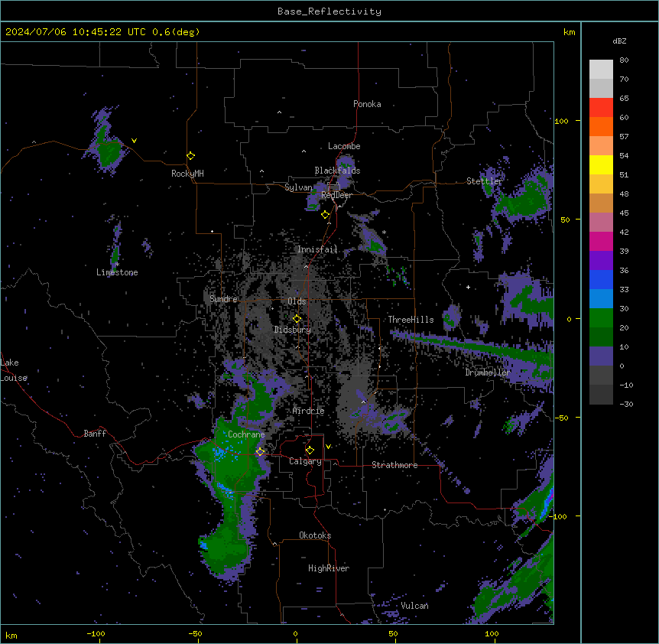
Task: Pick the yellow diamond marker beside Cochrane
Action: (x=260, y=451)
